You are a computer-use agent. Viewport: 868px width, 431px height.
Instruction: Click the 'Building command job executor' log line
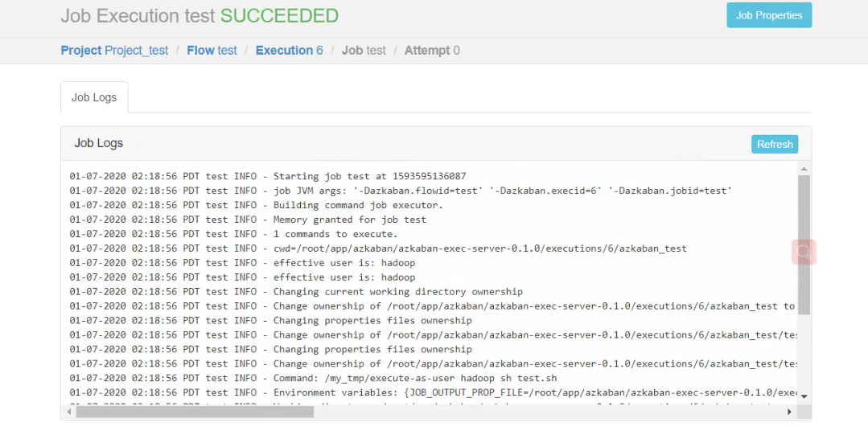[x=257, y=205]
